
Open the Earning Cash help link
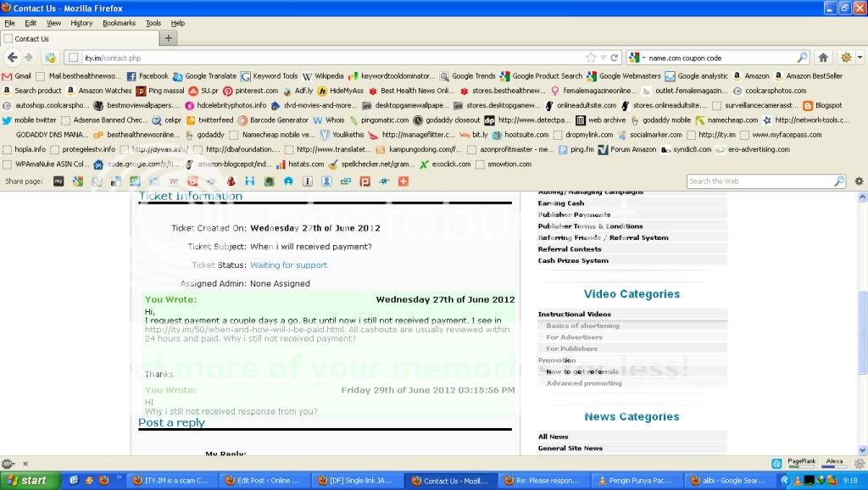click(x=561, y=203)
